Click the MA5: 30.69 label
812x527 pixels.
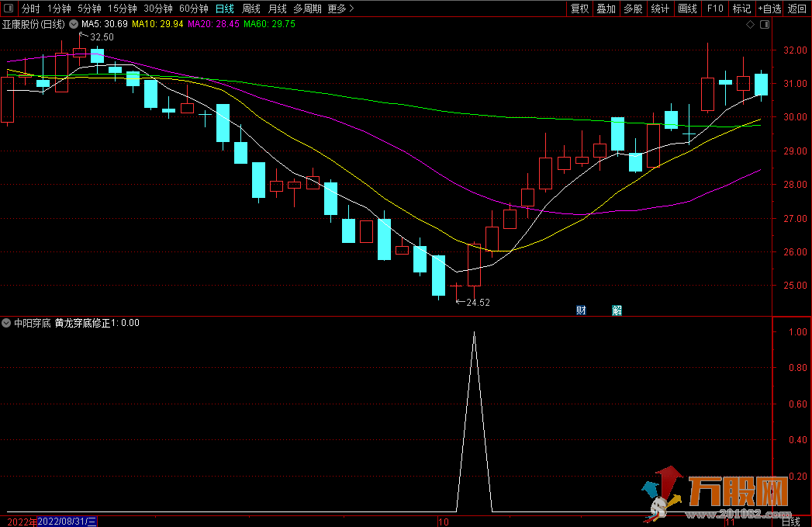click(x=105, y=24)
